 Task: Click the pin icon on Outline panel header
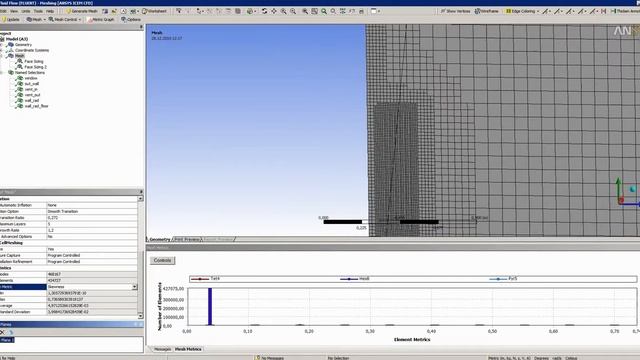click(141, 27)
